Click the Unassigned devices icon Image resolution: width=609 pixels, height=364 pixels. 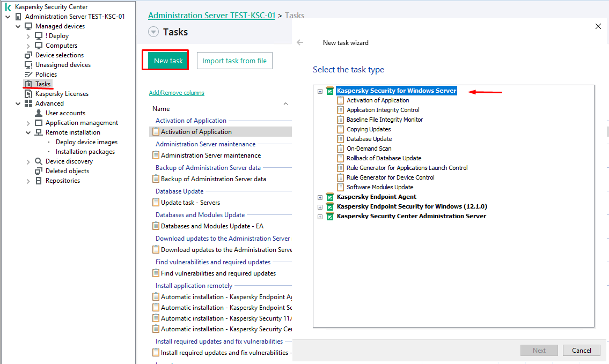[28, 65]
